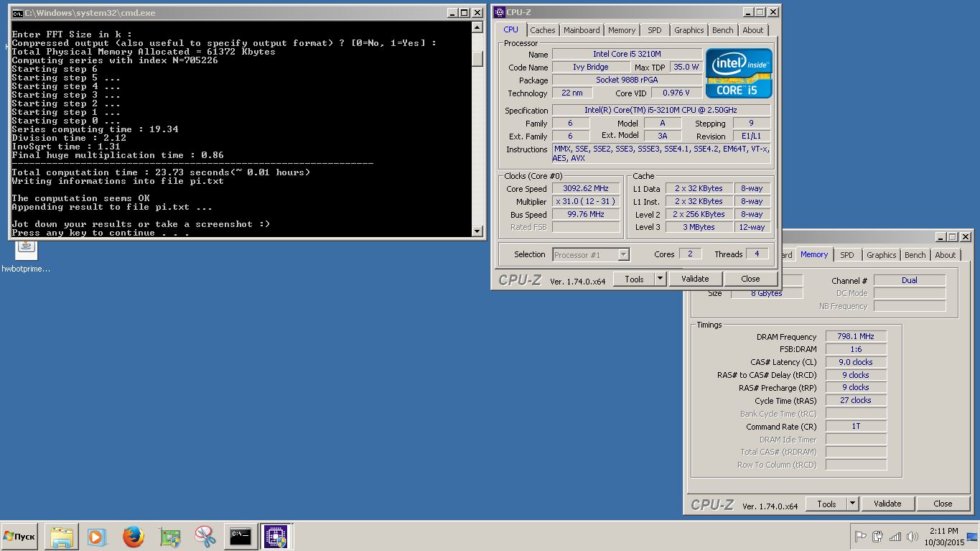980x551 pixels.
Task: Open SPD tab in front CPU-Z
Action: tap(655, 30)
